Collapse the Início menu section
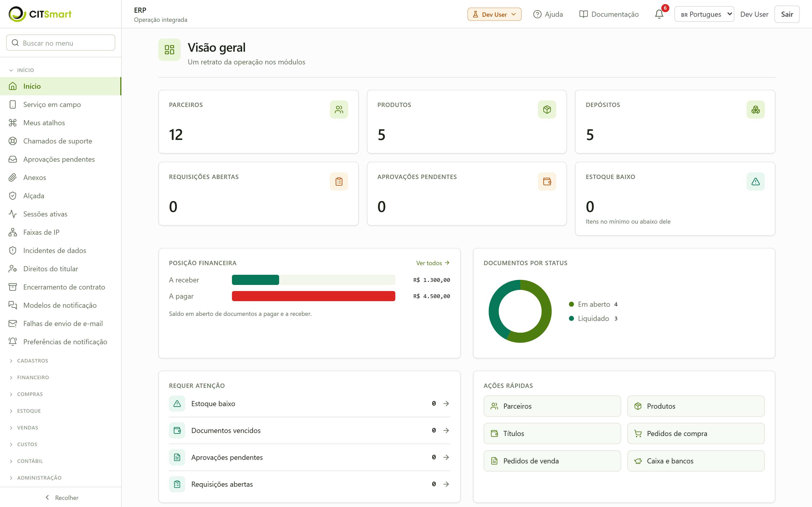The height and width of the screenshot is (507, 812). click(x=25, y=70)
